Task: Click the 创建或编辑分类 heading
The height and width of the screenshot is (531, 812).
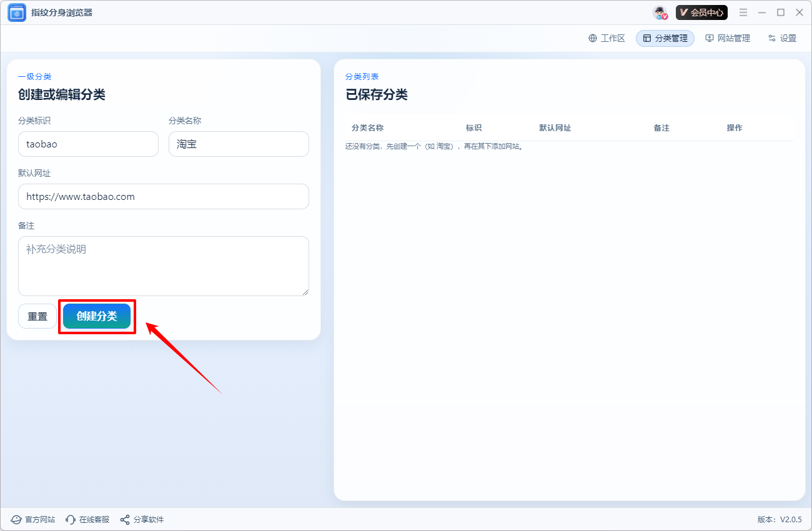Action: coord(62,95)
